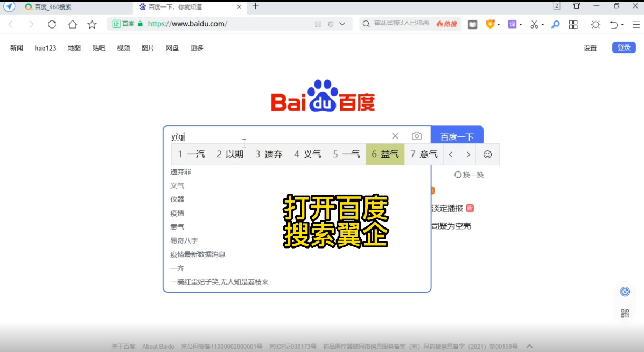The width and height of the screenshot is (644, 352).
Task: Open the dropdown arrow beside the shield icon
Action: point(499,25)
